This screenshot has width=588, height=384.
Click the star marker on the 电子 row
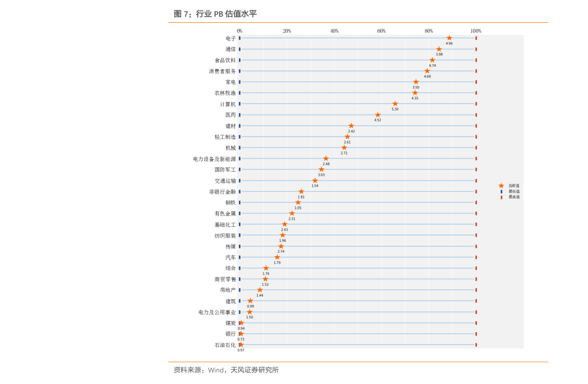pos(449,38)
